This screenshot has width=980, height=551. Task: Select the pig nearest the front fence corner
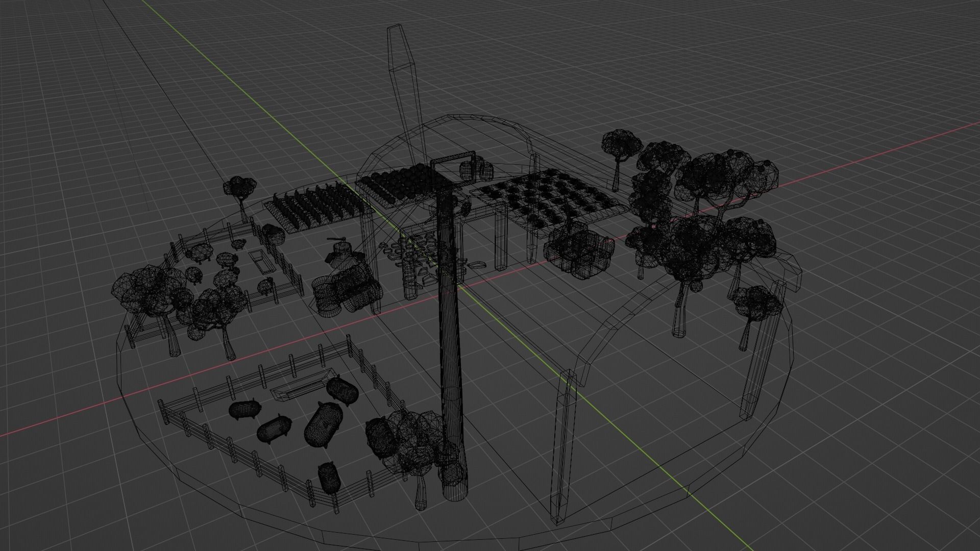coord(329,477)
